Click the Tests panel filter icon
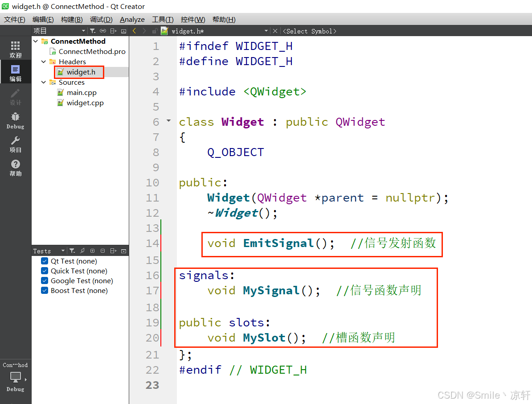Screen dimensions: 532x404 tap(72, 251)
